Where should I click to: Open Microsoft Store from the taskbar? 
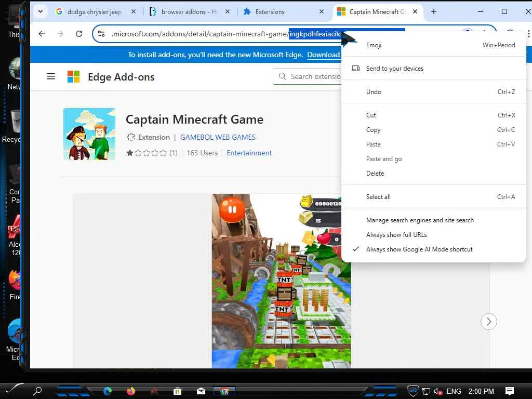(178, 391)
